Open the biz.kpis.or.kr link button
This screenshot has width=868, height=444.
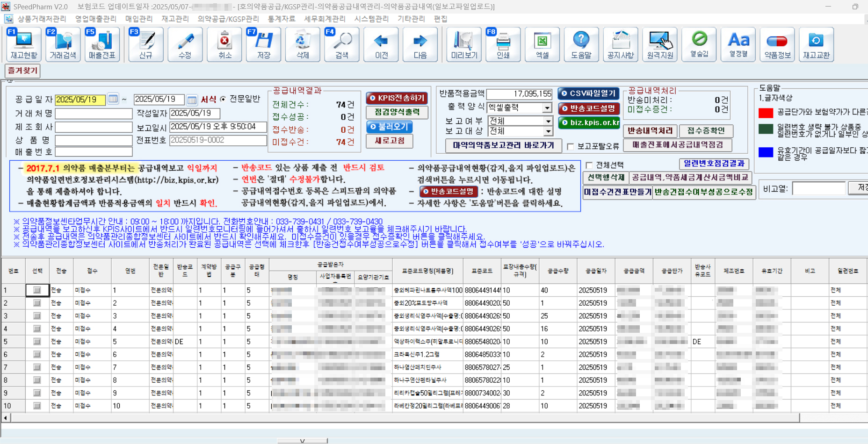pos(589,122)
